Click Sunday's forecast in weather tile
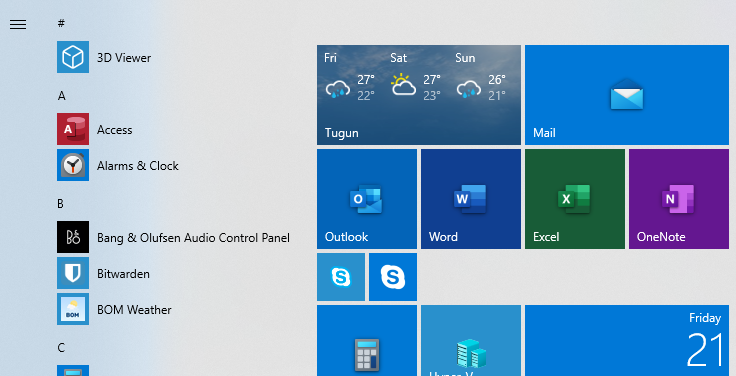736x376 pixels. pos(481,77)
